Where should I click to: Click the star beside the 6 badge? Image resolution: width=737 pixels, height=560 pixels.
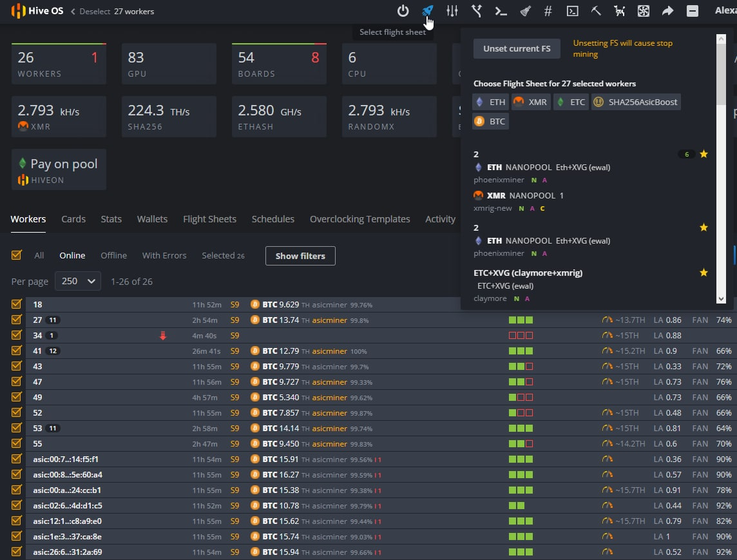[x=703, y=154]
